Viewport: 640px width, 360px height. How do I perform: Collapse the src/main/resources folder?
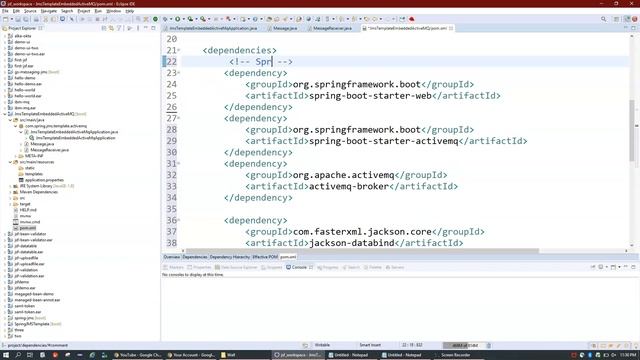tap(10, 162)
